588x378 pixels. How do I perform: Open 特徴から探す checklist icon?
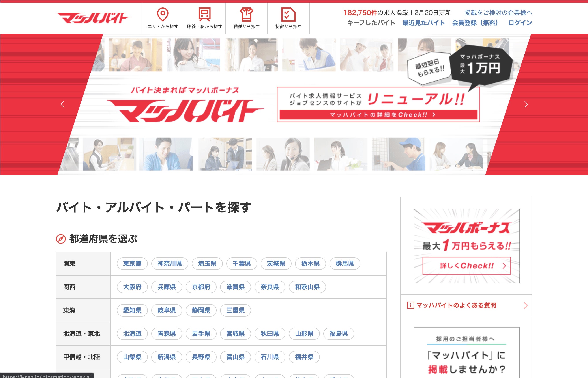288,15
